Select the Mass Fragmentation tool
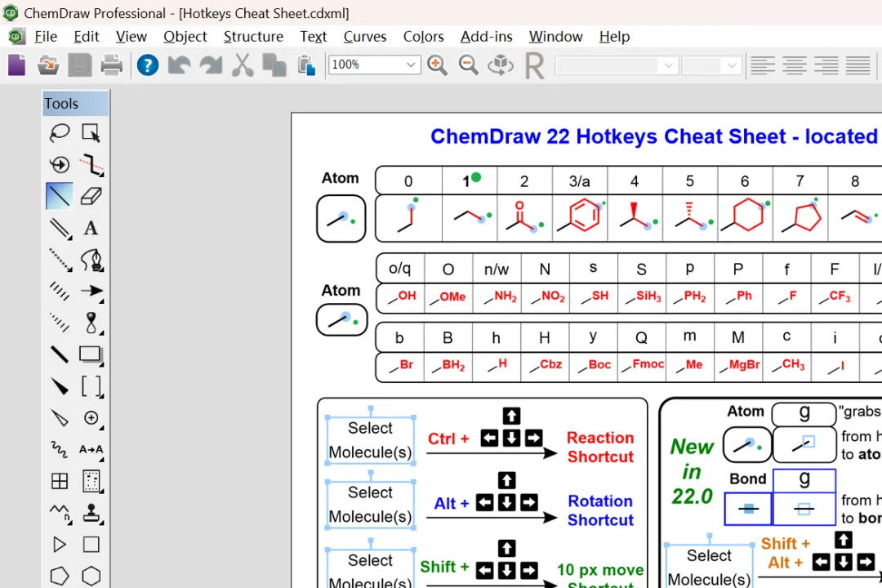Screen dimensions: 882x588 (x=91, y=164)
